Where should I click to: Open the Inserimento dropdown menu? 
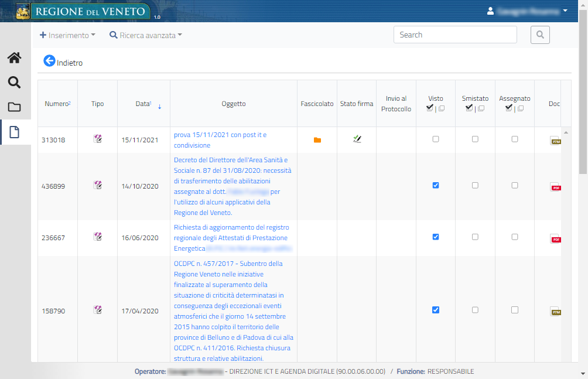click(67, 35)
